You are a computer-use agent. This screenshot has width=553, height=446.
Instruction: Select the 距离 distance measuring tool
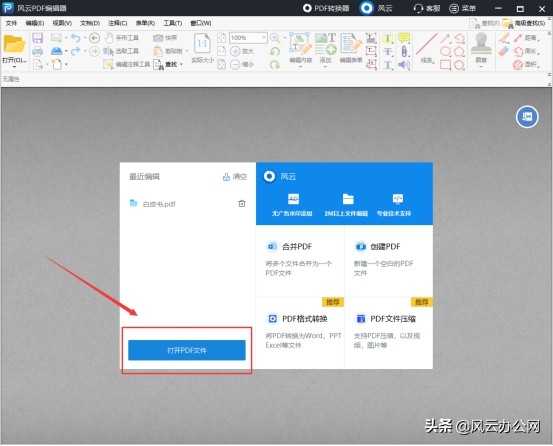pos(525,38)
